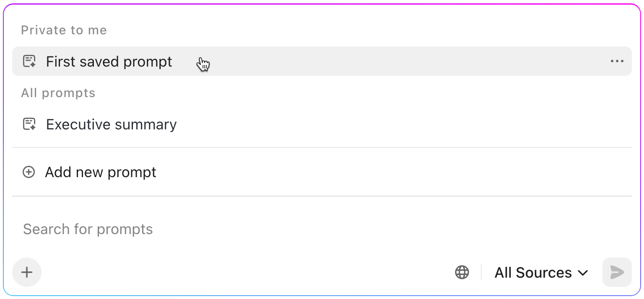Click the plus-circle icon beside Add new prompt
The height and width of the screenshot is (299, 644).
pyautogui.click(x=29, y=172)
